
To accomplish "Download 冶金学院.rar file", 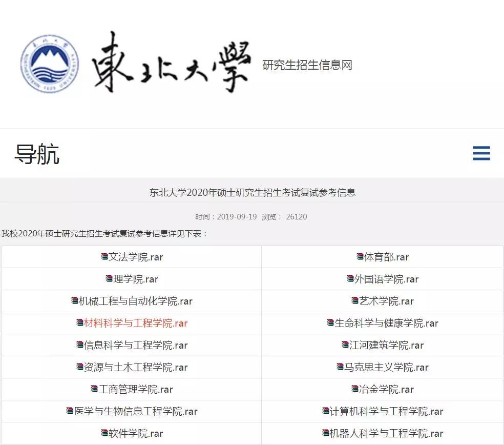I will coord(386,389).
